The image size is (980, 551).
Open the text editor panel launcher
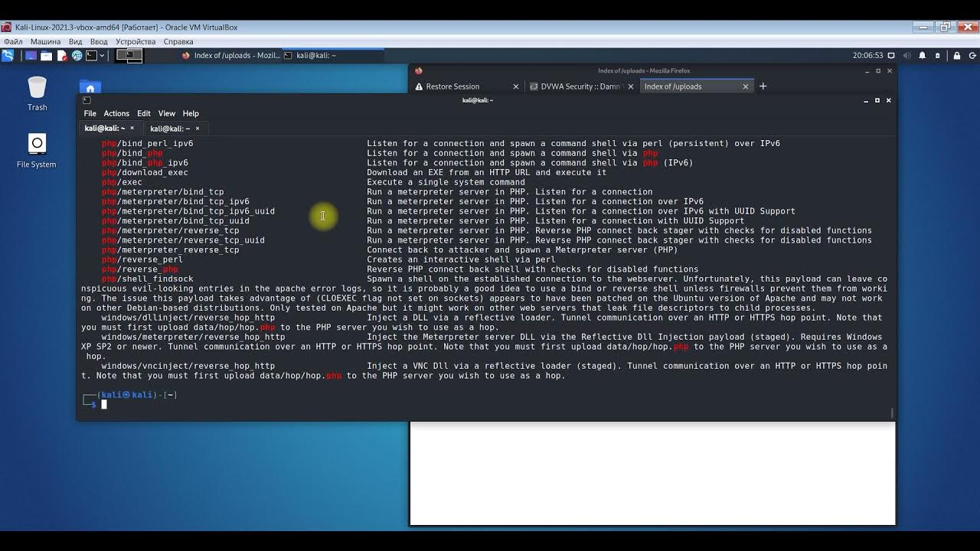pos(61,55)
